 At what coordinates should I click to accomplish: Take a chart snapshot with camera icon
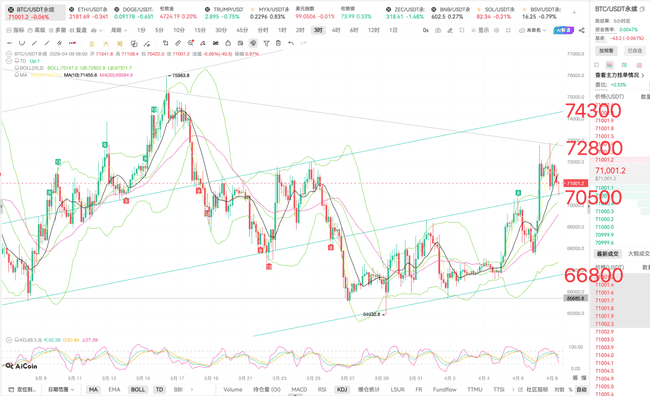tap(438, 30)
